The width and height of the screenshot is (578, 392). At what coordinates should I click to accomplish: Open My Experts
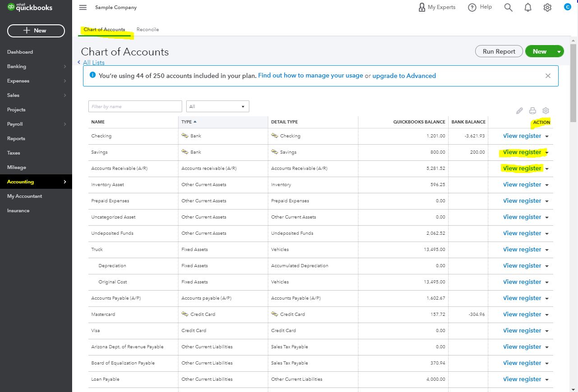pos(436,7)
